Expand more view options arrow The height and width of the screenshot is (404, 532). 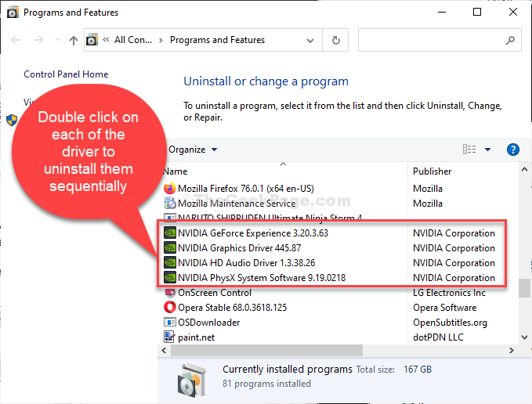(487, 150)
